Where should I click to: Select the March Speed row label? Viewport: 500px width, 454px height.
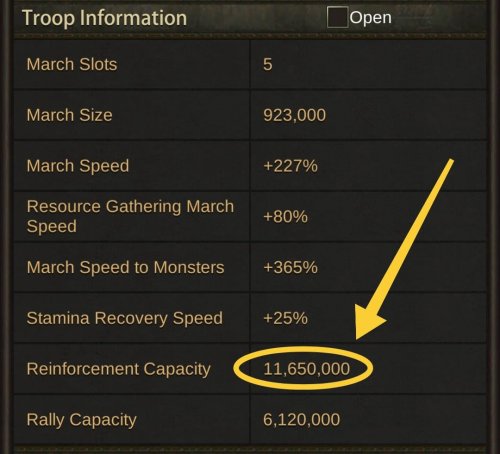[78, 166]
